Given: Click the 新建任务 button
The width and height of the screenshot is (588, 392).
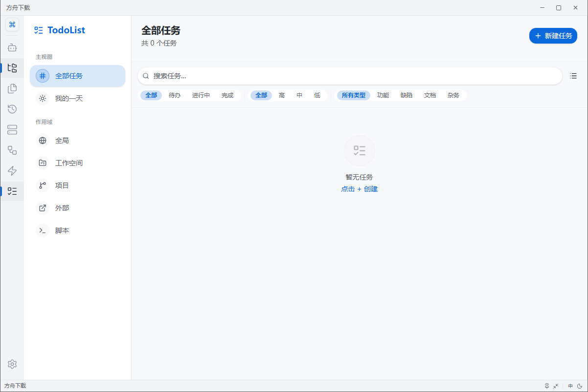Looking at the screenshot, I should point(553,35).
